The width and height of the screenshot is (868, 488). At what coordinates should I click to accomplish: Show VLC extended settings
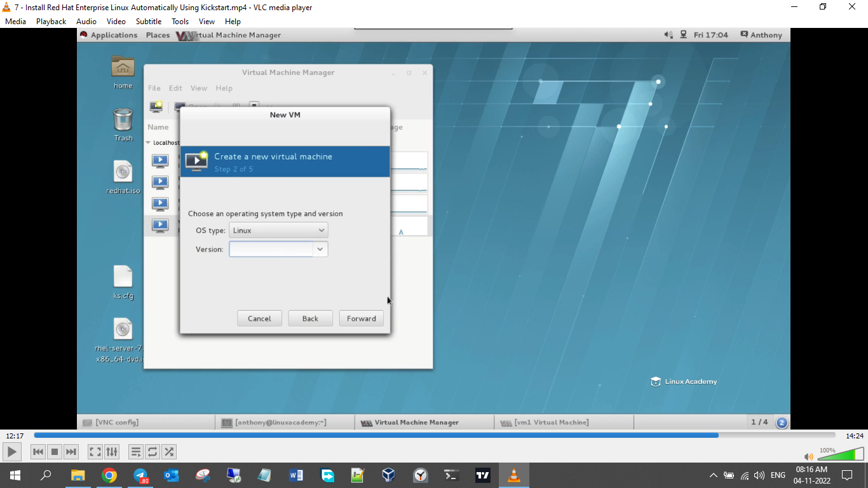click(x=112, y=452)
